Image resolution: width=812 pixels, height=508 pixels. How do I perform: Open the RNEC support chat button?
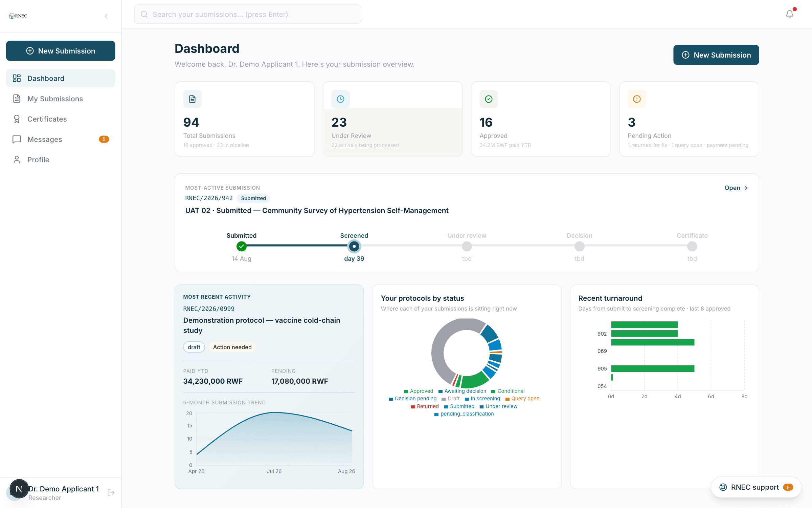click(x=756, y=487)
